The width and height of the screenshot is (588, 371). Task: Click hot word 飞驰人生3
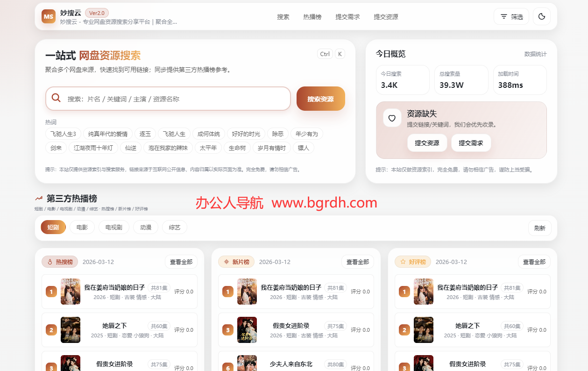[63, 134]
